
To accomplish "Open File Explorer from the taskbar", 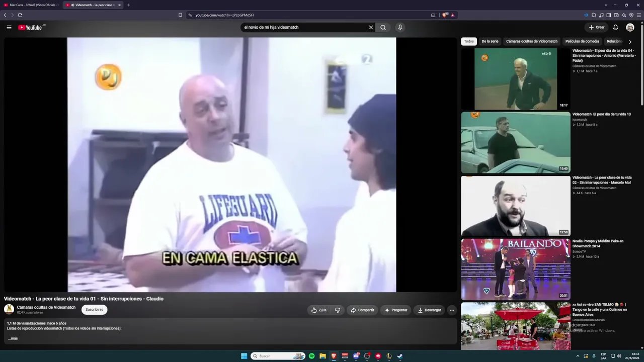I will [323, 356].
